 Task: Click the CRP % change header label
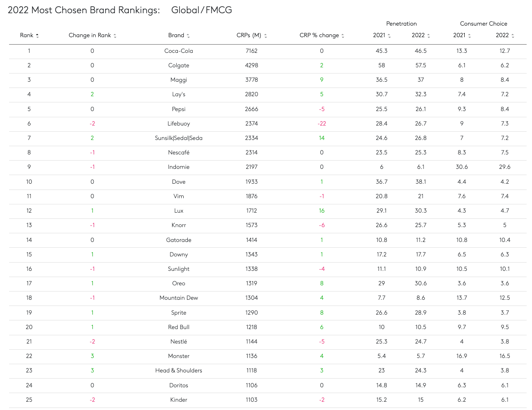tap(319, 35)
